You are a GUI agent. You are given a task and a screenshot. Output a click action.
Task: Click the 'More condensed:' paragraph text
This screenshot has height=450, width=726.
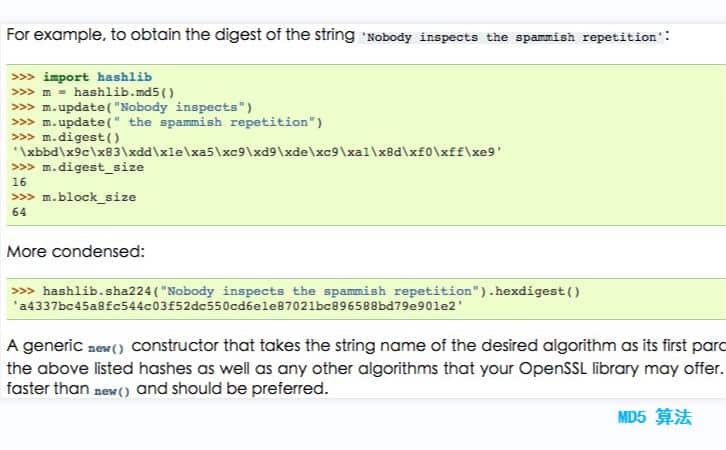(x=75, y=251)
